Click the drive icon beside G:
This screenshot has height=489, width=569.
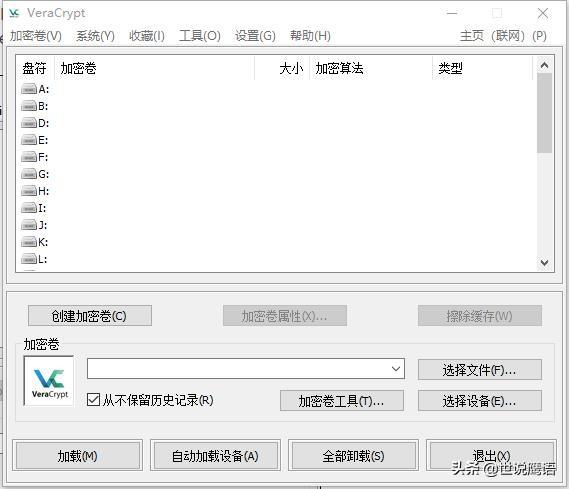(x=29, y=174)
